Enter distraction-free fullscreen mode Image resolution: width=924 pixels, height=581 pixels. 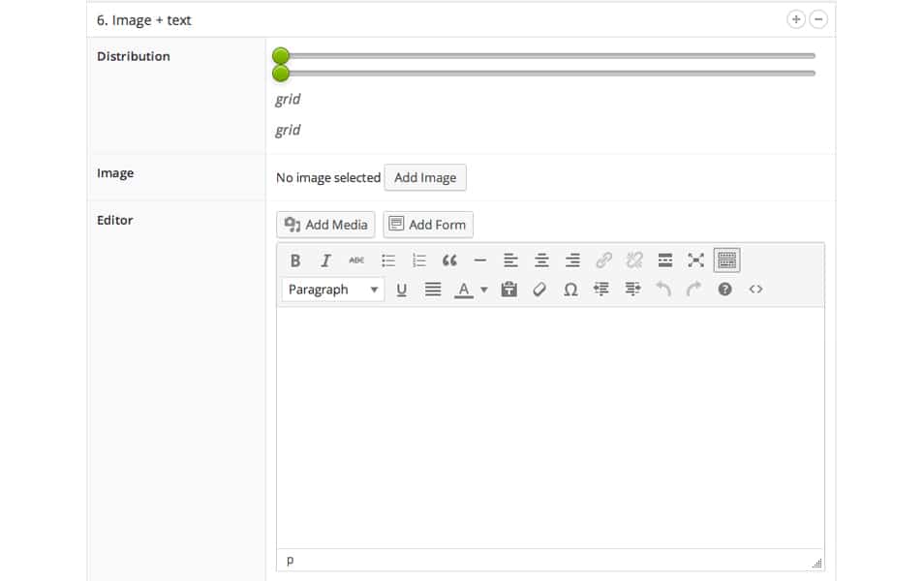point(694,260)
